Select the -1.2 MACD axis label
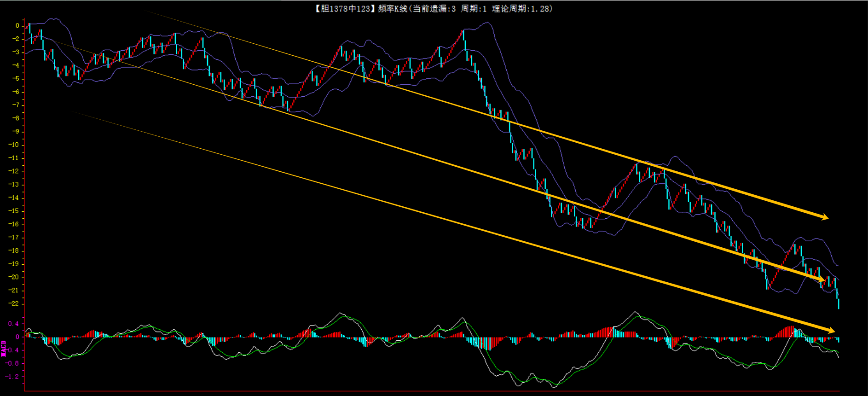The height and width of the screenshot is (396, 868). 12,376
